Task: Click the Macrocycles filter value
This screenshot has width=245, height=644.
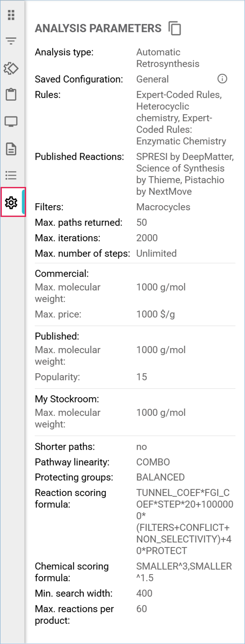Action: pyautogui.click(x=163, y=207)
